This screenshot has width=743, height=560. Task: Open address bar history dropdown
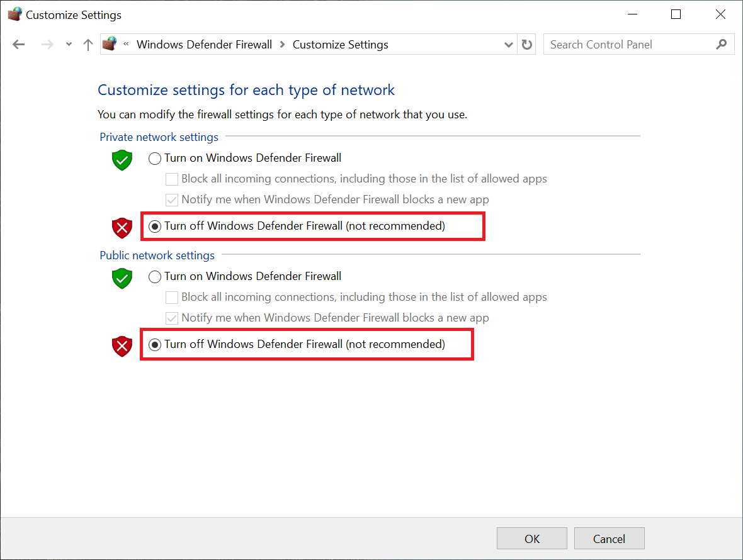508,45
